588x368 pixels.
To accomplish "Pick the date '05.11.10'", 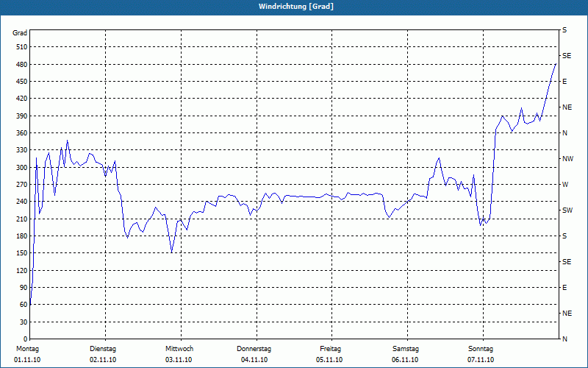I will click(x=329, y=360).
